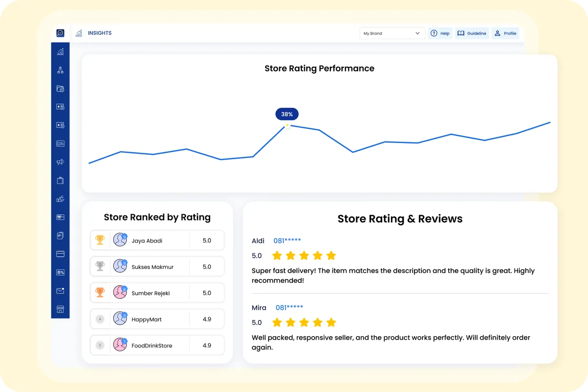Click HappyMart's 4.9 rating value
Screen dimensions: 588x392
pos(207,319)
